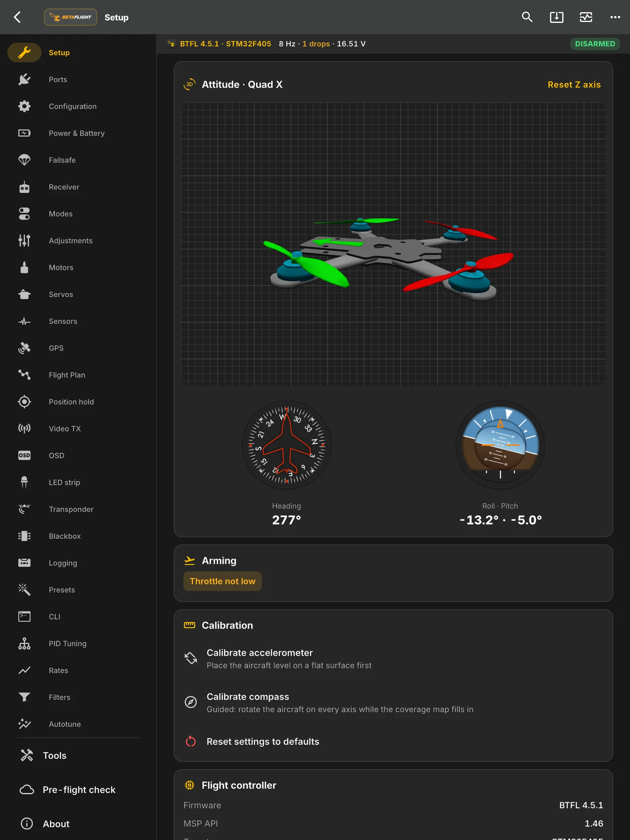Click the DISARMED status badge
Viewport: 630px width, 840px height.
click(595, 44)
